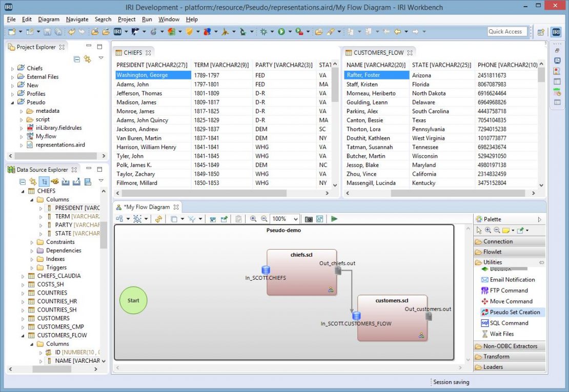
Task: Click Zoom Out on the diagram toolbar
Action: 264,219
